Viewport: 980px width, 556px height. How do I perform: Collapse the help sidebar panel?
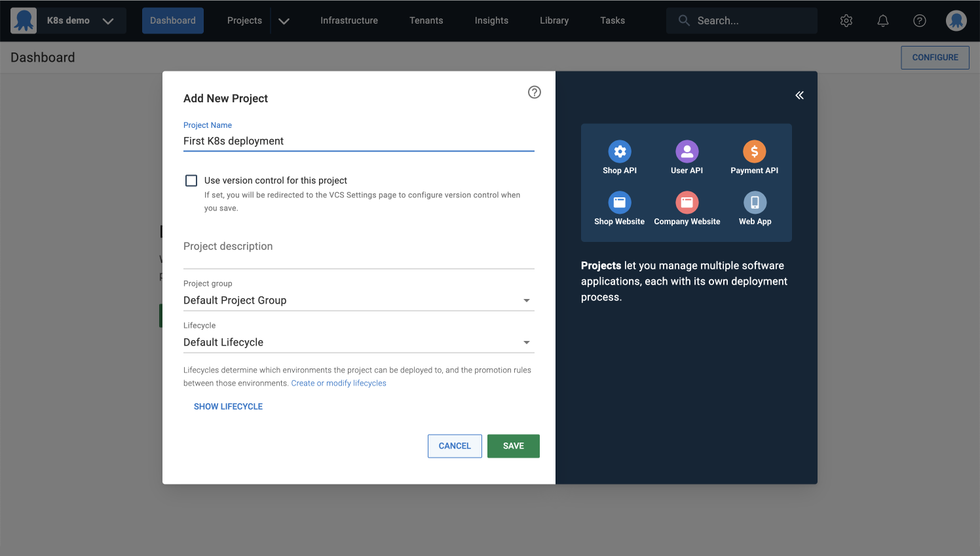pos(799,95)
